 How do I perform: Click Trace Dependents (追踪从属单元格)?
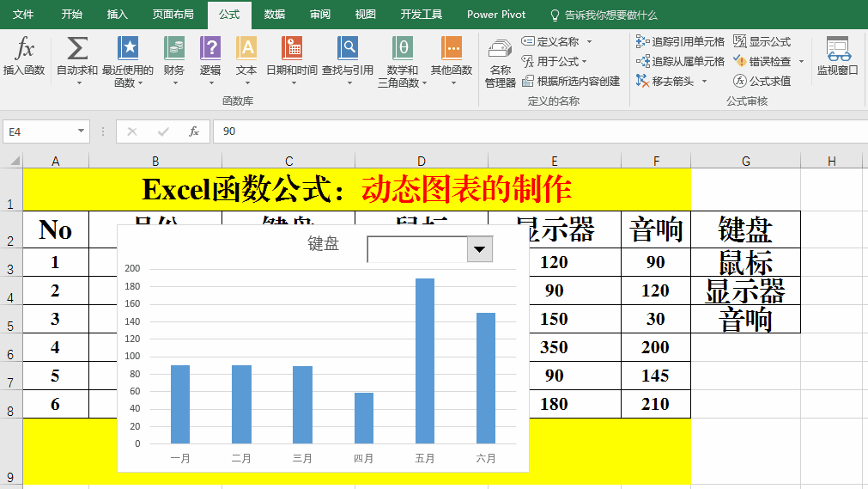pos(680,62)
